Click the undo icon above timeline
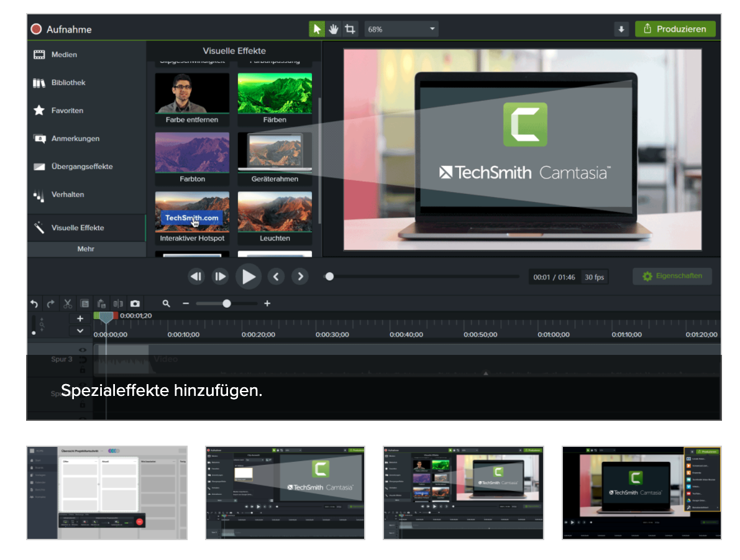 tap(34, 303)
